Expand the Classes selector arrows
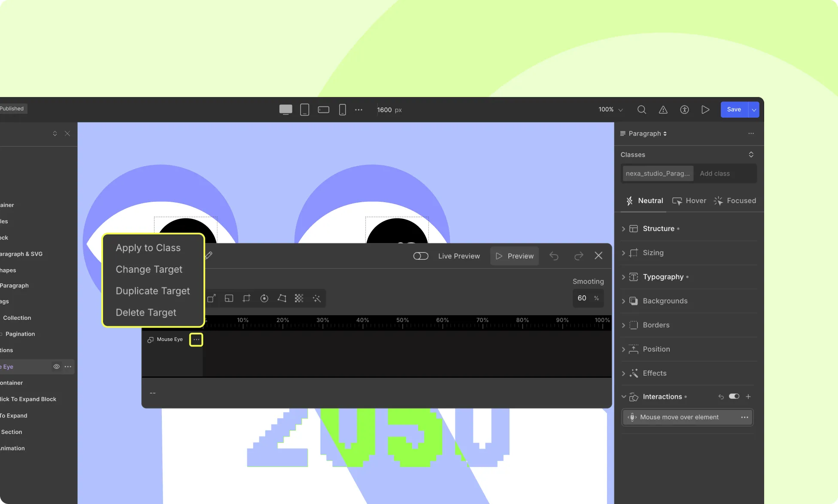Viewport: 838px width, 504px height. pyautogui.click(x=751, y=155)
